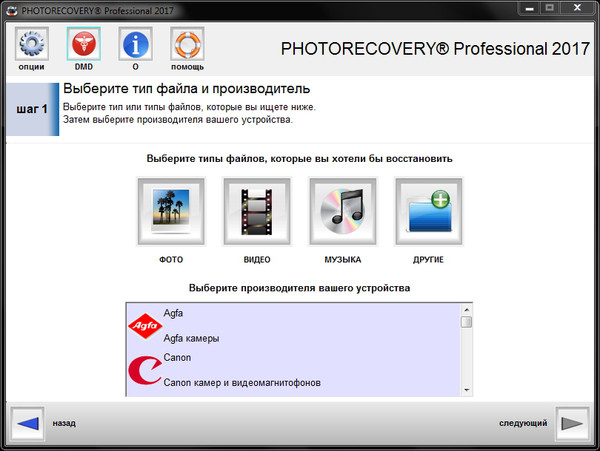Click the 'шаг 1' step indicator
Image resolution: width=600 pixels, height=451 pixels.
[32, 109]
